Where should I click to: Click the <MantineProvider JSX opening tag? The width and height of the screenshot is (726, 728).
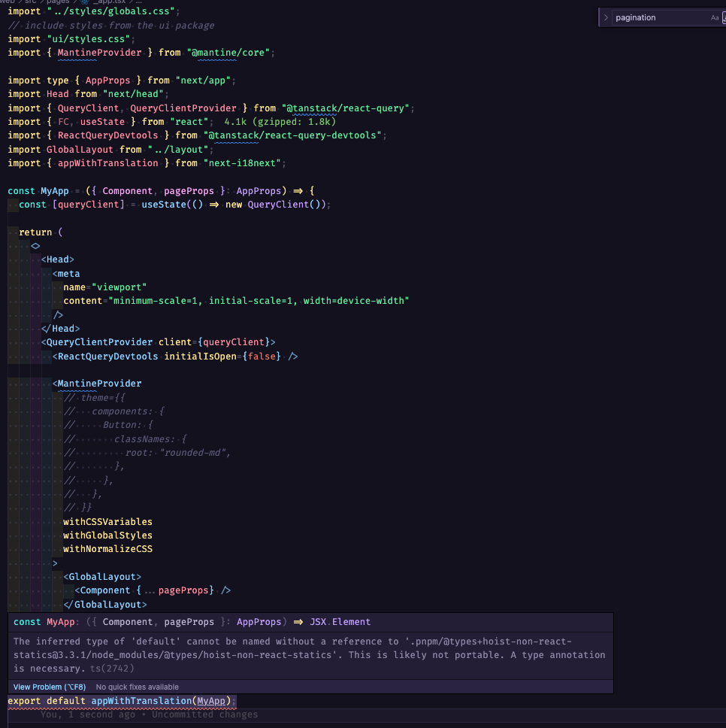(96, 383)
